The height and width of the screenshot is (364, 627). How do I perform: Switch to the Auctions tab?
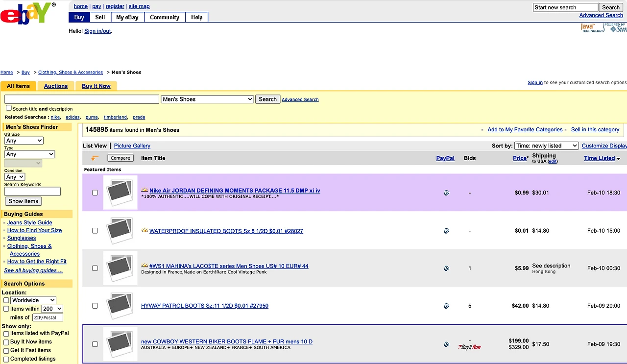[56, 86]
